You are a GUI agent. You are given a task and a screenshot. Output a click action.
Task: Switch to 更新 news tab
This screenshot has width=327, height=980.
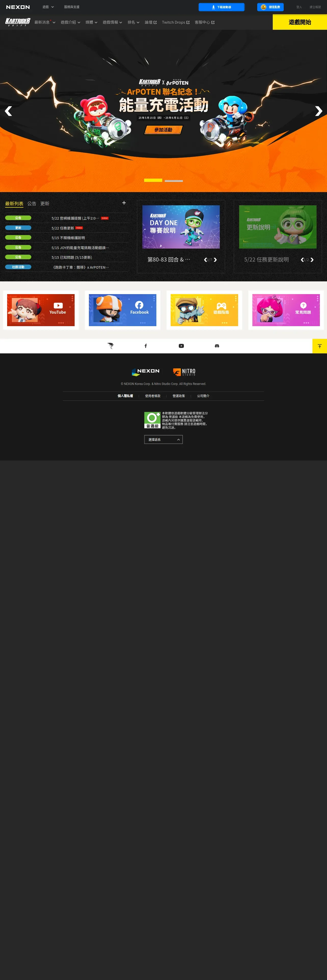pos(45,204)
